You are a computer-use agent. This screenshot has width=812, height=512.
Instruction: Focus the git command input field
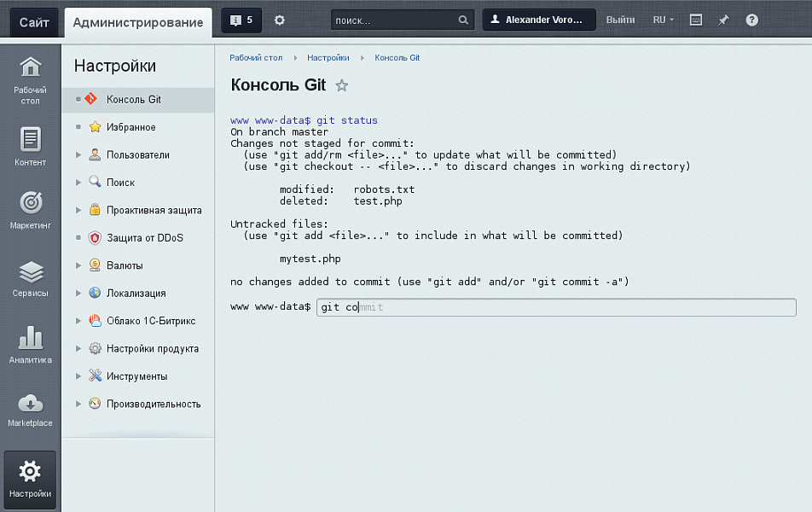coord(555,307)
